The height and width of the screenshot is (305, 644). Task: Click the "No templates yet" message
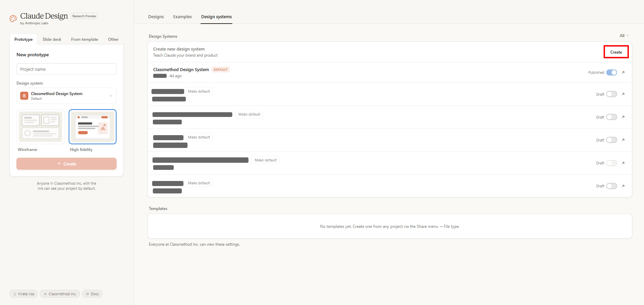click(x=390, y=226)
